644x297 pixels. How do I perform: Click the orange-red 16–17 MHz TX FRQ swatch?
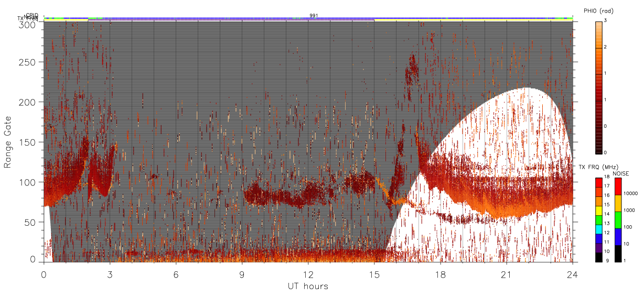click(x=598, y=191)
